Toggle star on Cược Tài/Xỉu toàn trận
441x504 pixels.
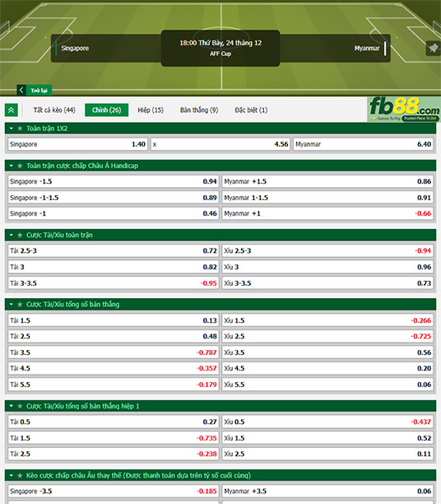tap(20, 236)
